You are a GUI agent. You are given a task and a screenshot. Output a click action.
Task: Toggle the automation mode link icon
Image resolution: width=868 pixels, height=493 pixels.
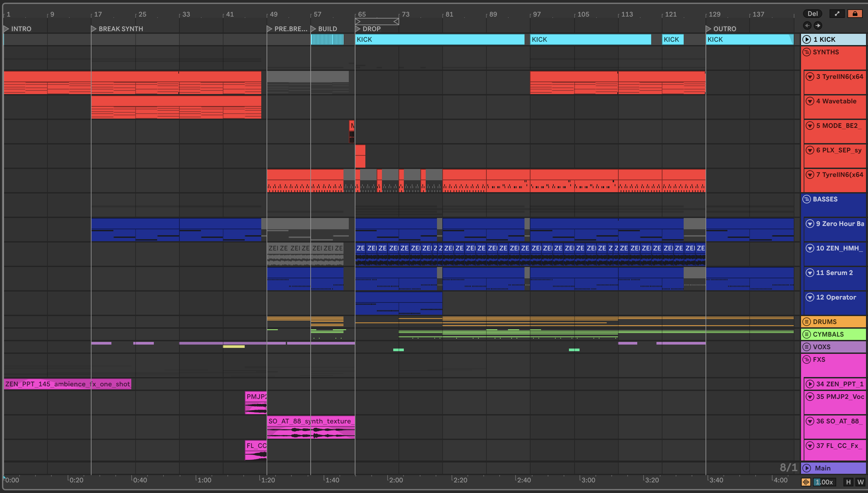tap(837, 14)
